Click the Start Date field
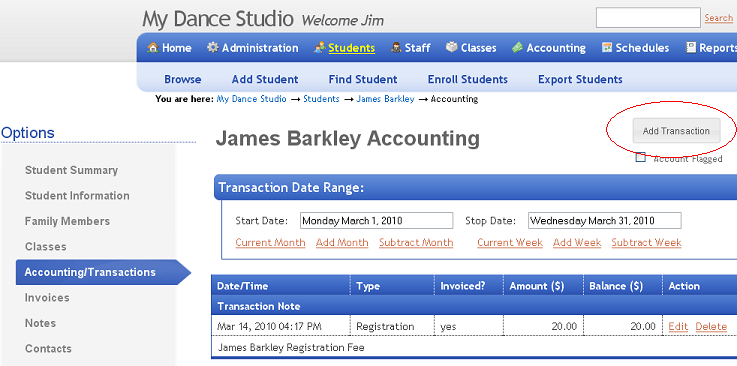Image resolution: width=737 pixels, height=366 pixels. click(x=376, y=220)
